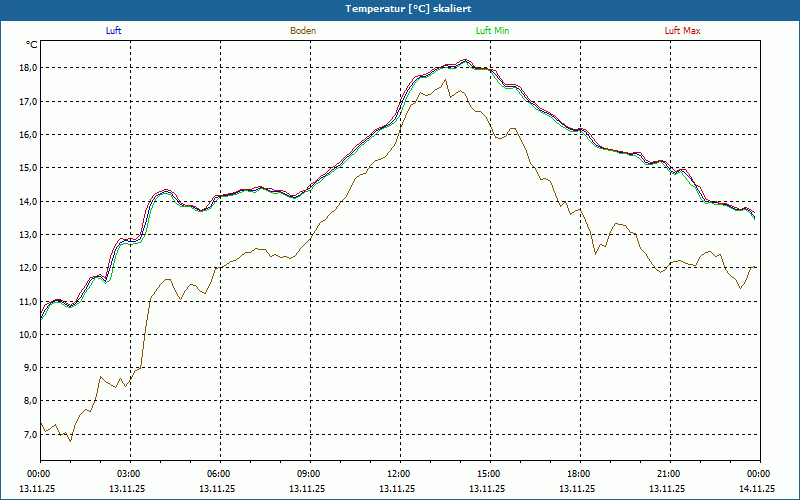Click the 14.11.25 date label
The height and width of the screenshot is (500, 800).
[x=756, y=489]
